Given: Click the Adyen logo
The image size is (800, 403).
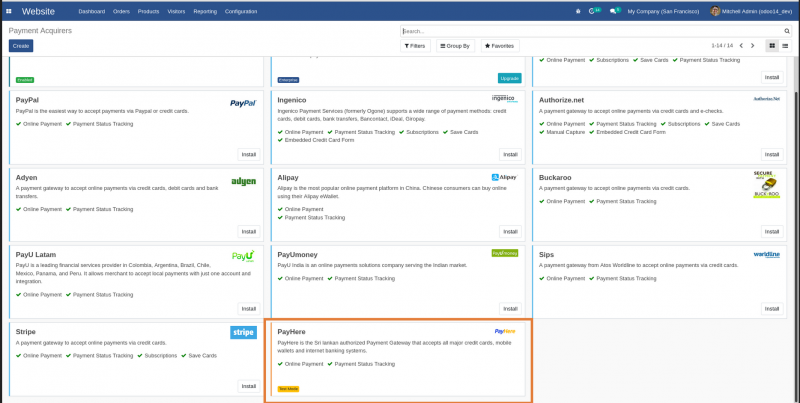Looking at the screenshot, I should 243,182.
